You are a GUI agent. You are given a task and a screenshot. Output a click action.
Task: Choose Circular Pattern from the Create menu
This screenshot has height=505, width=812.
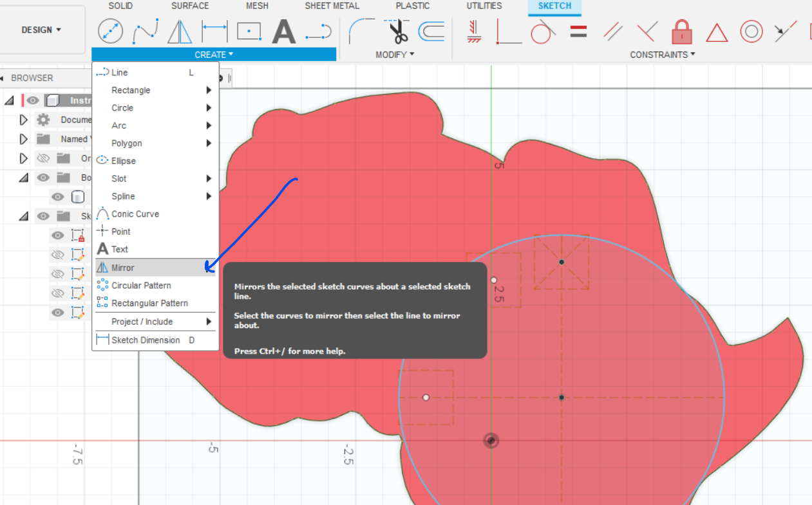click(140, 285)
